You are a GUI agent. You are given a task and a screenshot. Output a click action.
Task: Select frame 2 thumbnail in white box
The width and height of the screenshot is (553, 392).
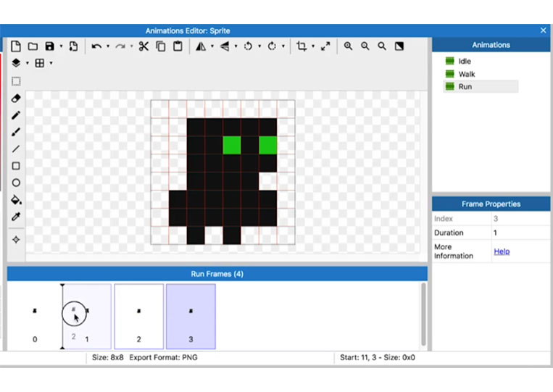139,316
